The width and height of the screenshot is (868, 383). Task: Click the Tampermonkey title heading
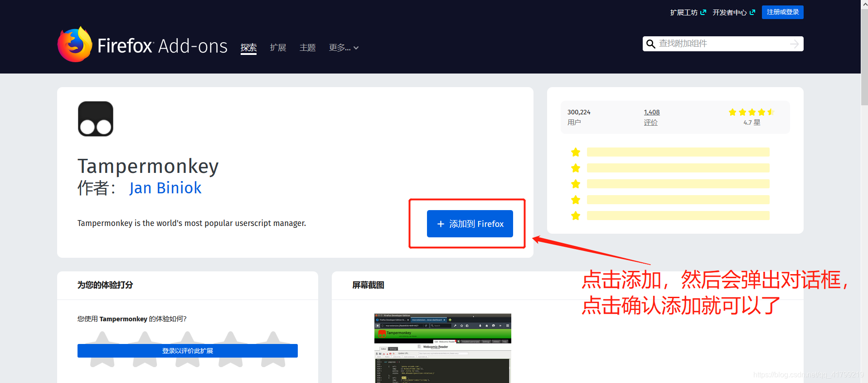click(148, 167)
